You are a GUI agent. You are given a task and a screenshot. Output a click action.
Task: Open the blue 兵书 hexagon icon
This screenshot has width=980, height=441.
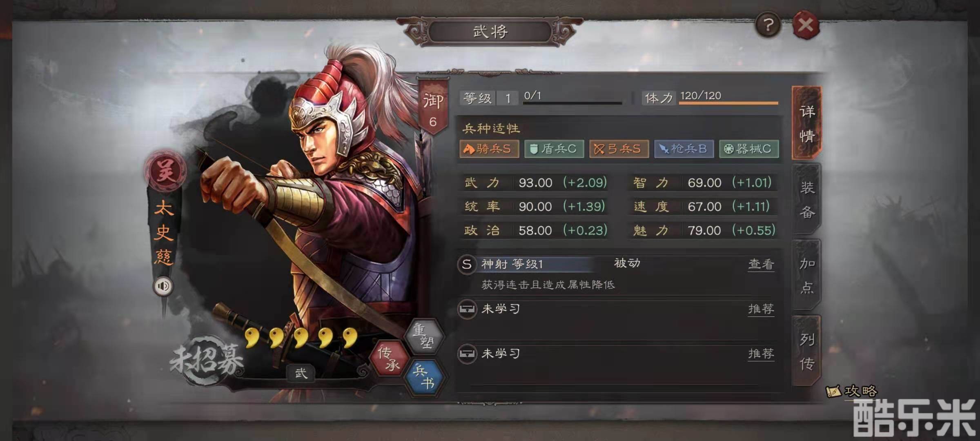pyautogui.click(x=424, y=377)
